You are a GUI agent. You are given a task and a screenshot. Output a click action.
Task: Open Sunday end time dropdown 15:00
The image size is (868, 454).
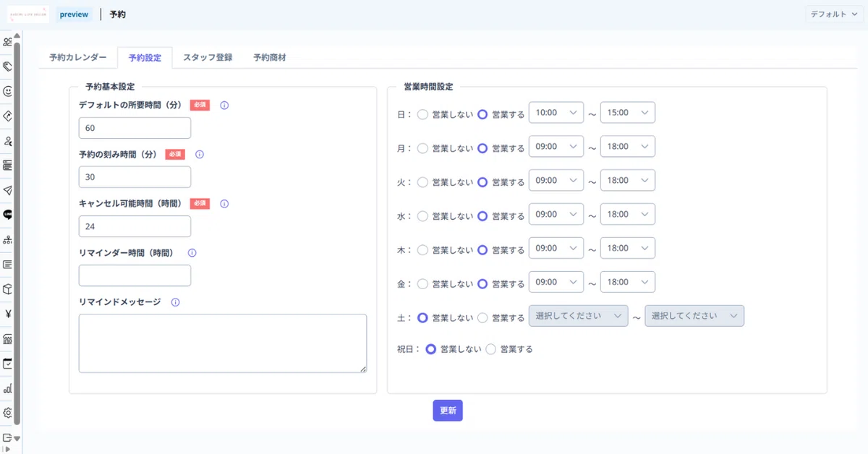[628, 112]
